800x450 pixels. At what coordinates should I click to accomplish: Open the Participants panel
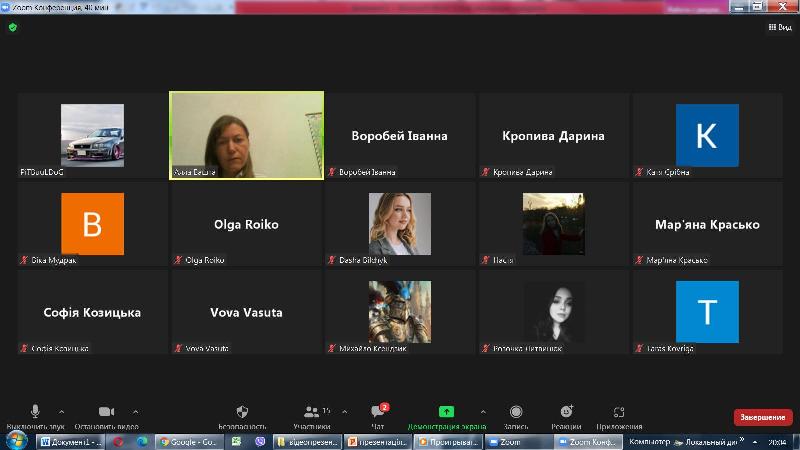312,416
